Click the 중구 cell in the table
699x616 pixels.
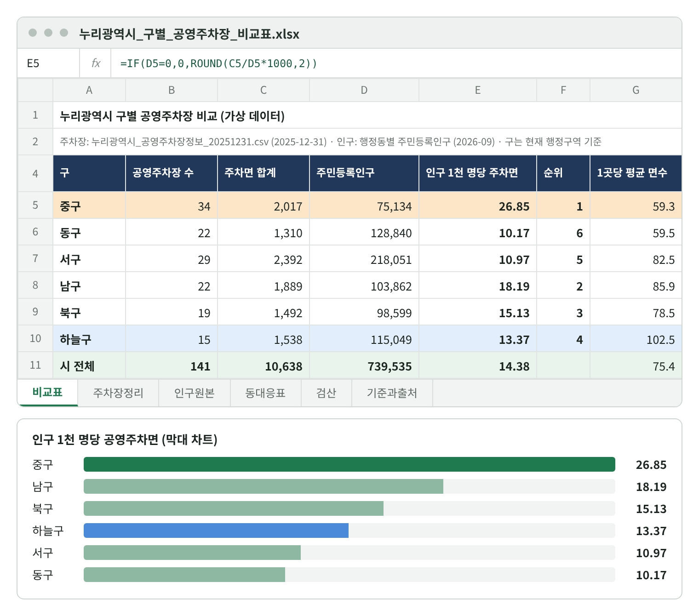tap(89, 205)
